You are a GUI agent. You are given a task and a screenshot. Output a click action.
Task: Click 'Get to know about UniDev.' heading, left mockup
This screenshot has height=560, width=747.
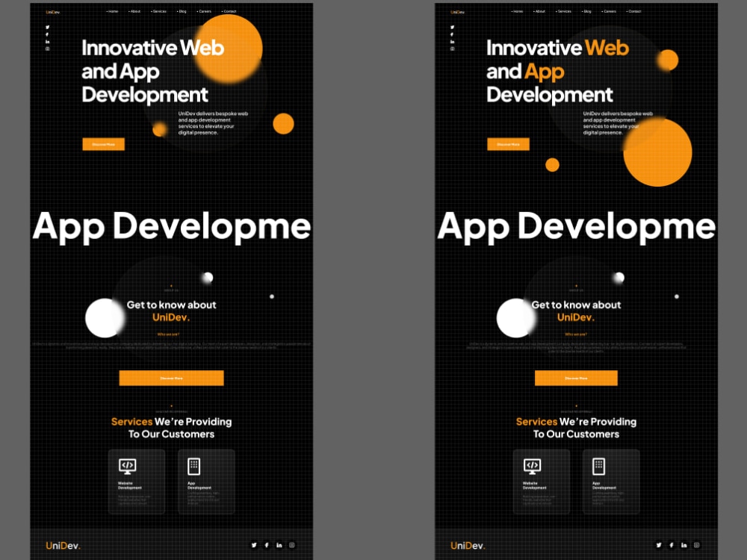tap(172, 311)
